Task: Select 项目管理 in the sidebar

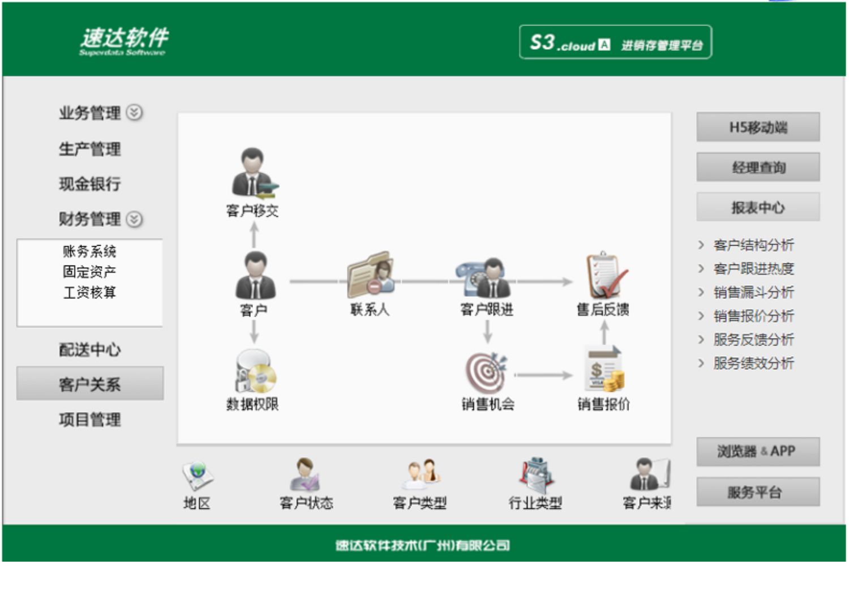Action: point(90,420)
